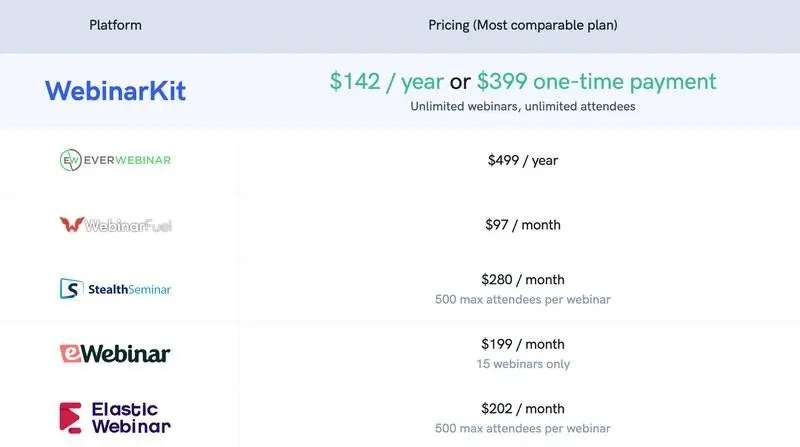Click the Elastic Webinar logo
Screen dimensions: 800x447
coord(115,417)
